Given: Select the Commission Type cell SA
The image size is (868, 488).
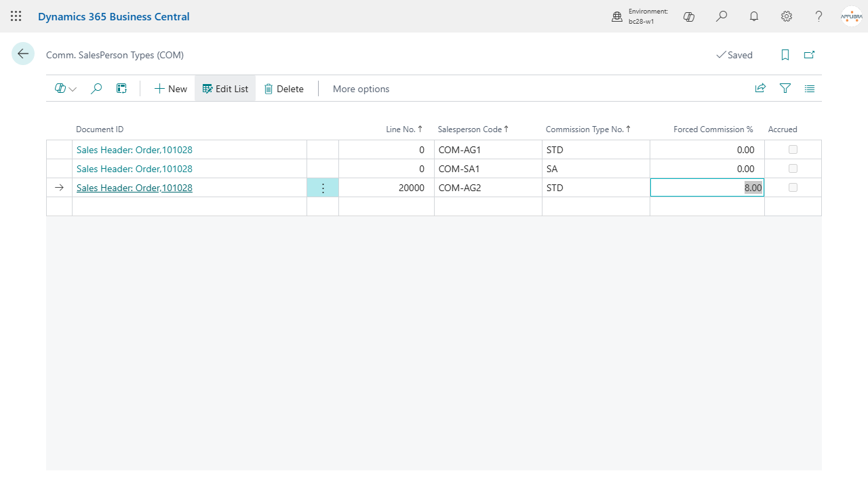Looking at the screenshot, I should point(596,169).
